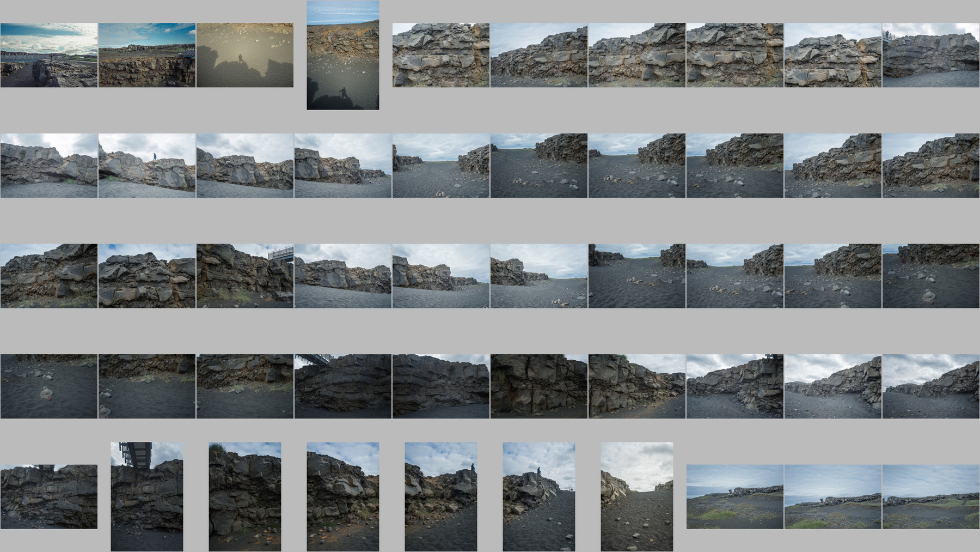Select the last thumbnail in the bottom row
Viewport: 980px width, 552px height.
tap(931, 496)
